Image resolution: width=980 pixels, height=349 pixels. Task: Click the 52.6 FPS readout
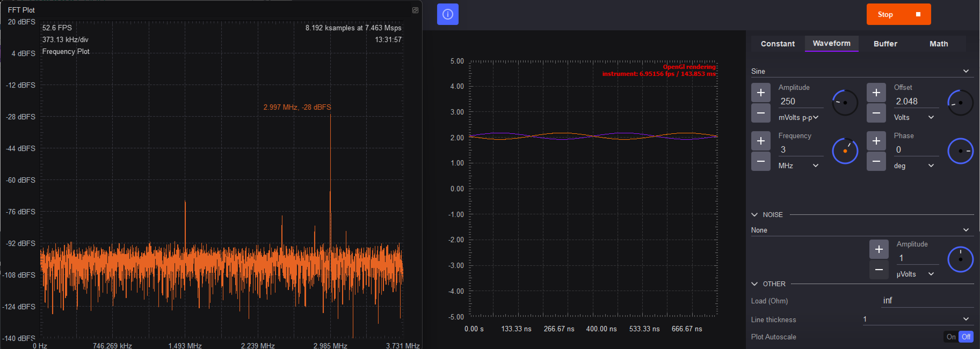(57, 28)
